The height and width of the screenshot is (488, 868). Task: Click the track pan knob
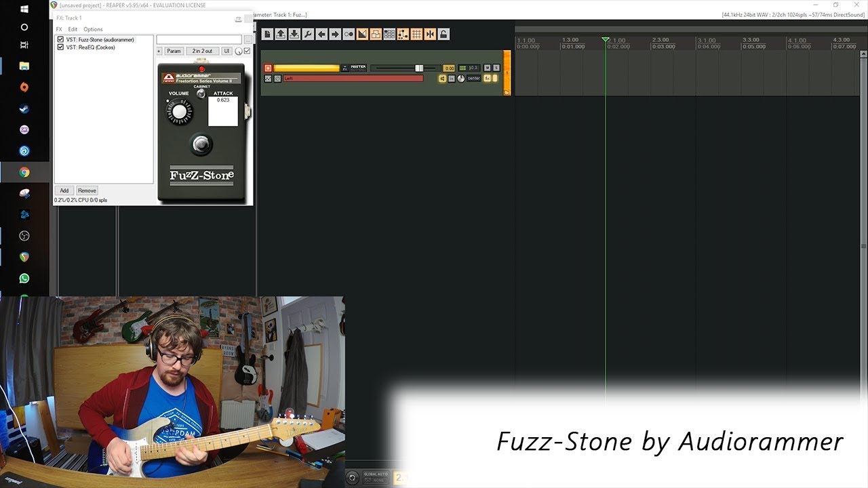[x=461, y=79]
